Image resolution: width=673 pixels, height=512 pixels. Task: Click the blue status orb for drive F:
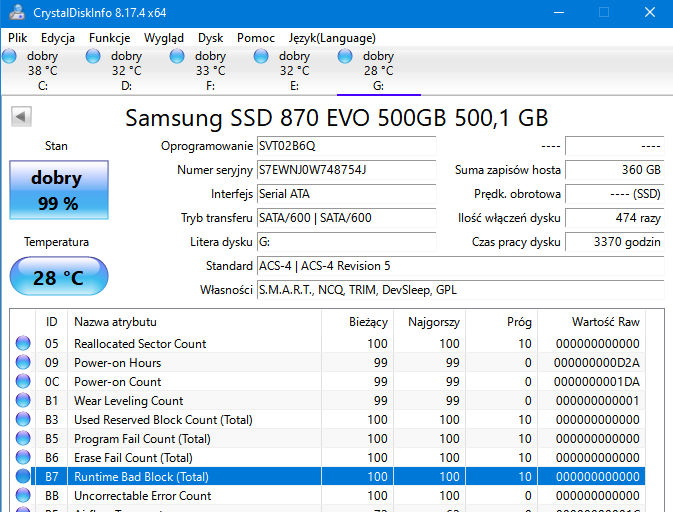pos(177,56)
